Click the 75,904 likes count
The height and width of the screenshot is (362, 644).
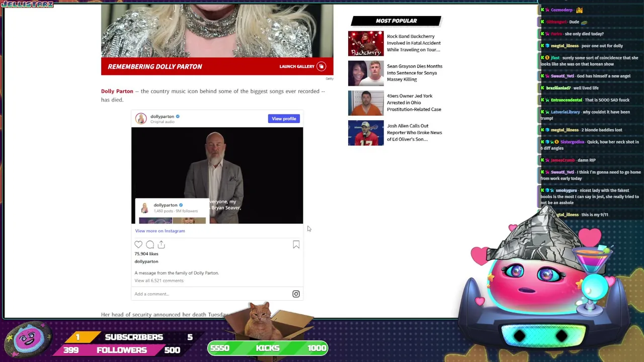146,254
